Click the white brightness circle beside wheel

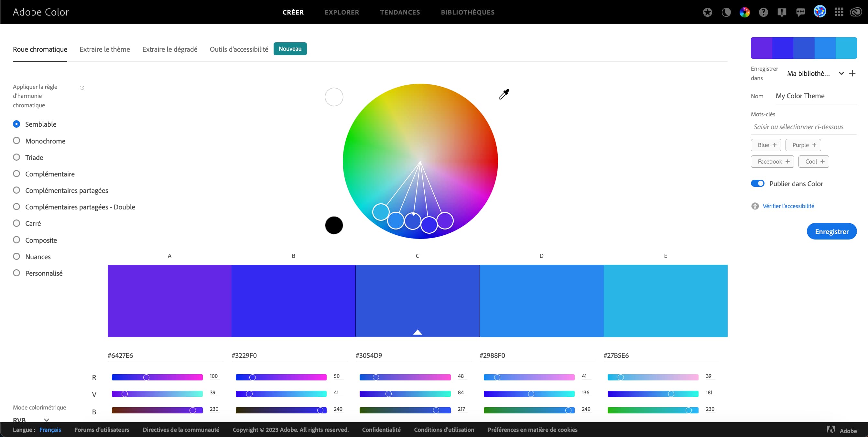click(x=334, y=97)
